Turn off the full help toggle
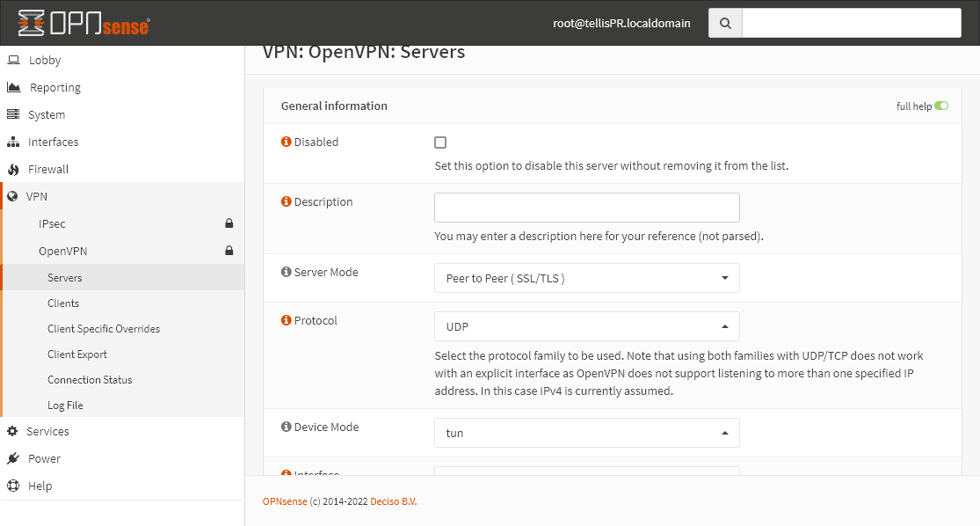The image size is (980, 526). tap(941, 106)
